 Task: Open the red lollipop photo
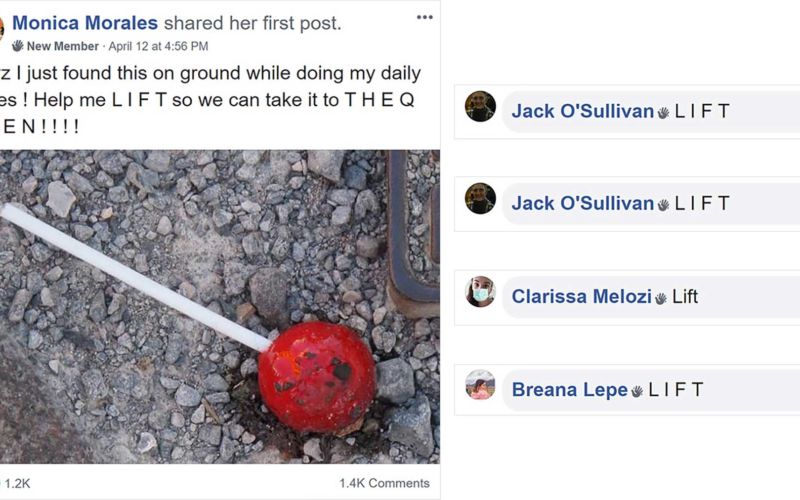point(220,307)
